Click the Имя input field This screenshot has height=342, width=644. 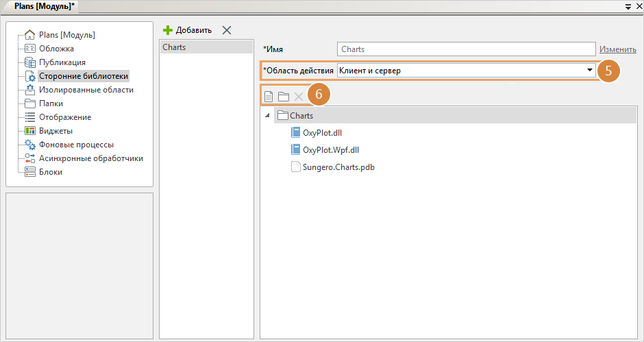tap(466, 49)
